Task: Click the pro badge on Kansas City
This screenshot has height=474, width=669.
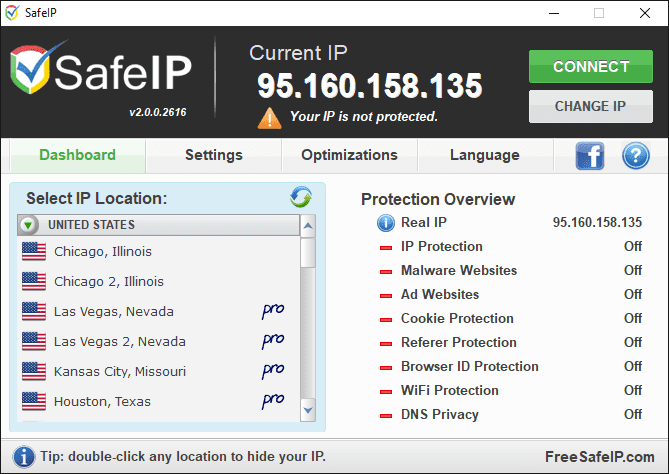Action: [x=273, y=371]
